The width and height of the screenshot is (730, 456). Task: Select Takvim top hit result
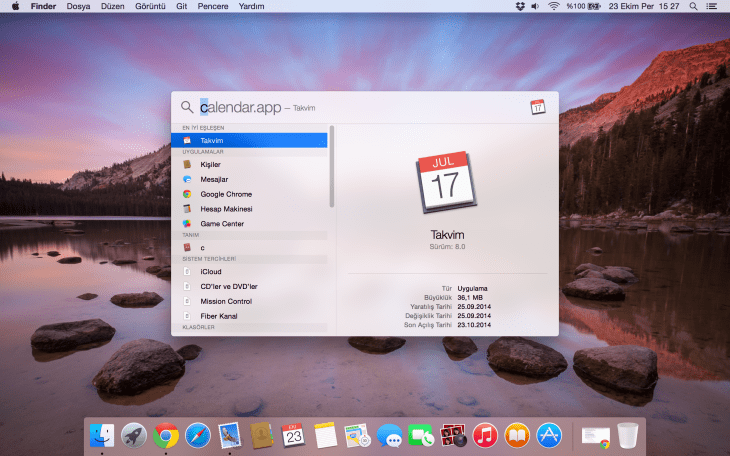[249, 140]
